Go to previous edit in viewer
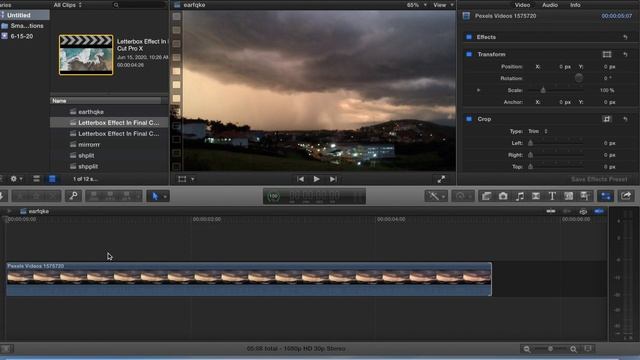This screenshot has width=640, height=360. coord(300,179)
